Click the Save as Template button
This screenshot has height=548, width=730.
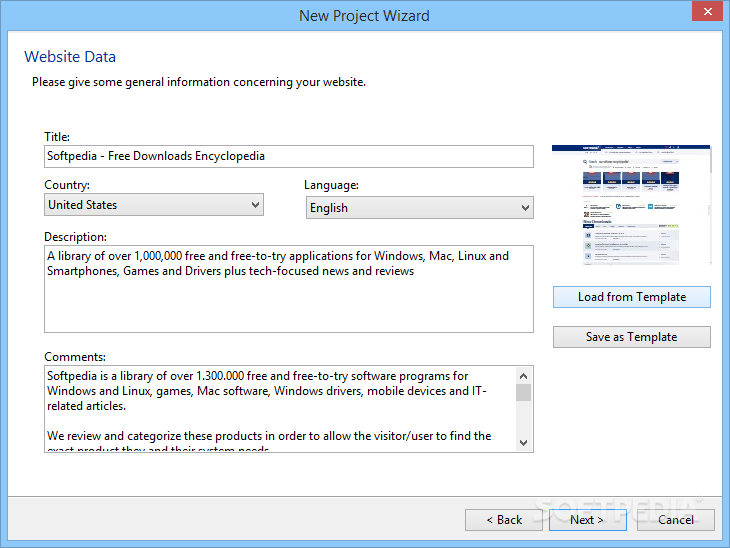[x=632, y=337]
